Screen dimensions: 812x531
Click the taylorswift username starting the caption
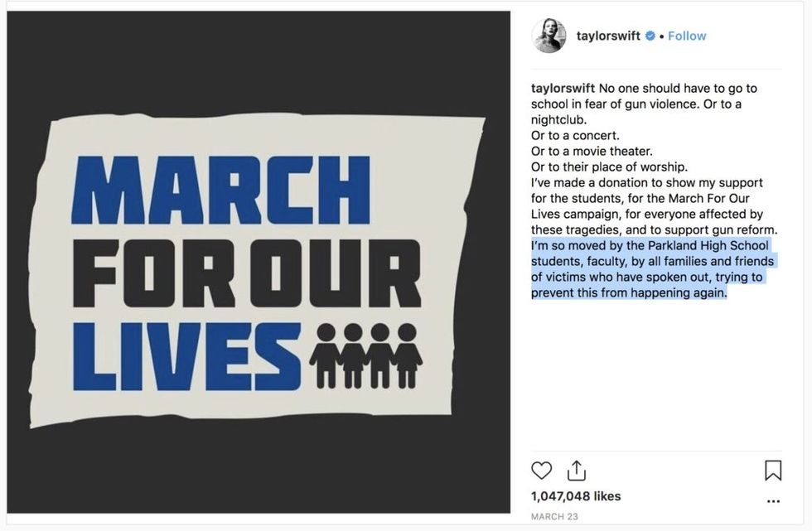[x=563, y=88]
